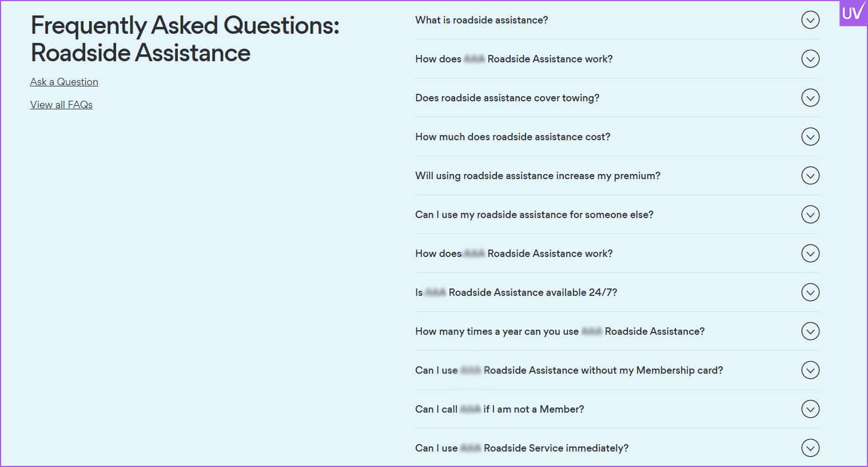The image size is (868, 467).
Task: Follow the "View all FAQs" link
Action: (x=61, y=105)
